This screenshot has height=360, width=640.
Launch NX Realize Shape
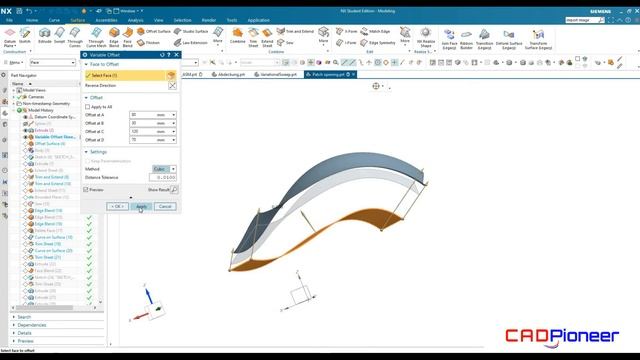pos(426,37)
